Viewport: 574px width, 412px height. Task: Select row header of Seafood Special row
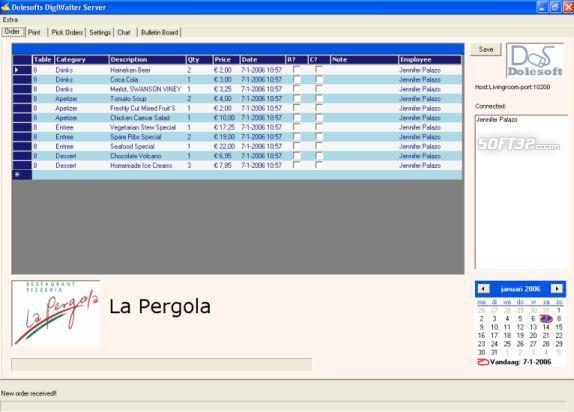coord(22,146)
